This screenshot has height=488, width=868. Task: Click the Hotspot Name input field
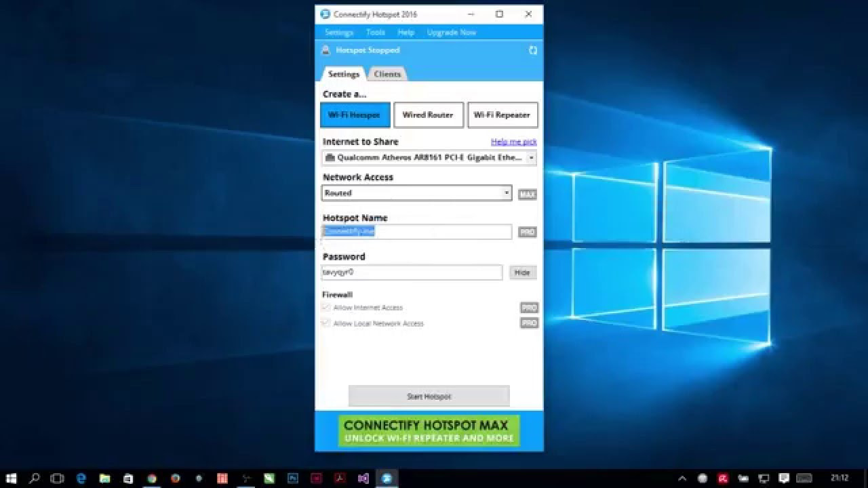click(416, 232)
